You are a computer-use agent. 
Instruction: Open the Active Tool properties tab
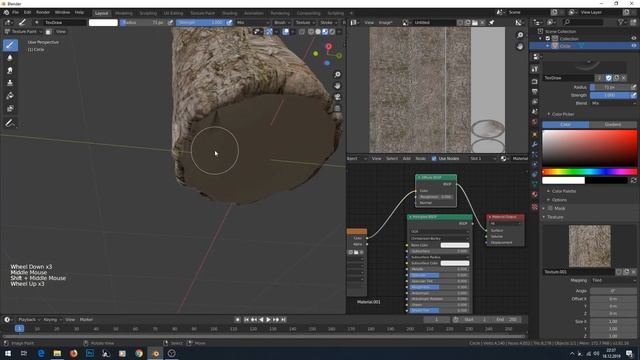(535, 70)
